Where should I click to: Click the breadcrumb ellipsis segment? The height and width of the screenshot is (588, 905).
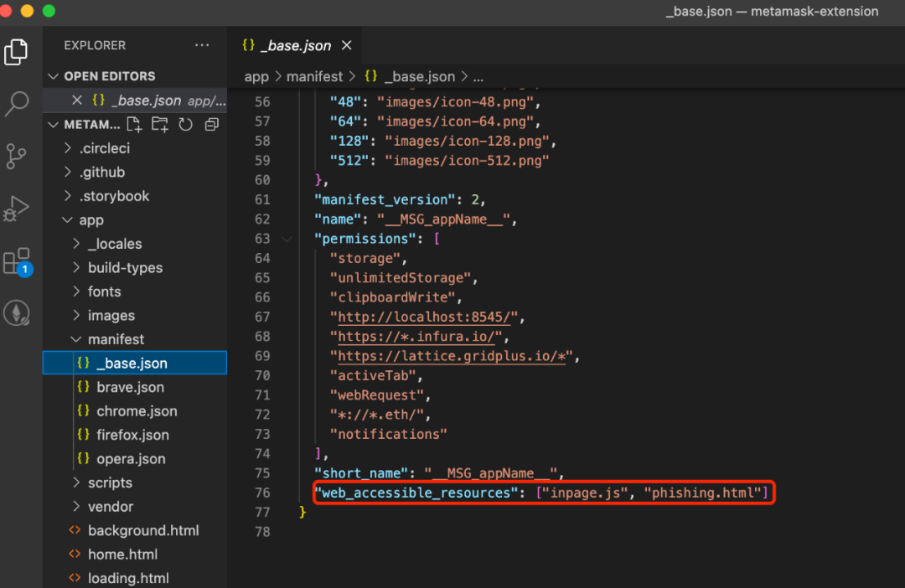(x=478, y=77)
